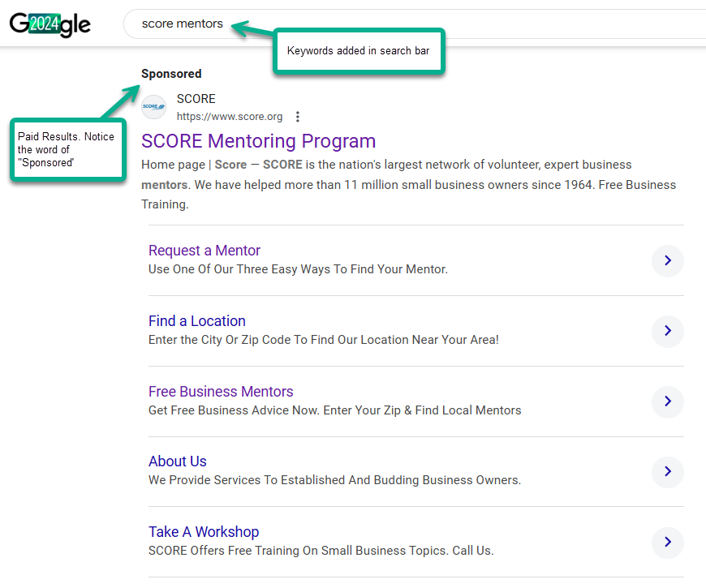Open the three-dot menu next to score.org
Image resolution: width=706 pixels, height=588 pixels.
tap(298, 117)
